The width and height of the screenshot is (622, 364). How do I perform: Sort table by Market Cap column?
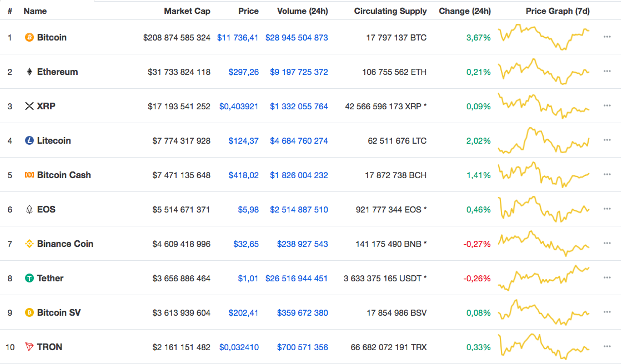tap(187, 11)
